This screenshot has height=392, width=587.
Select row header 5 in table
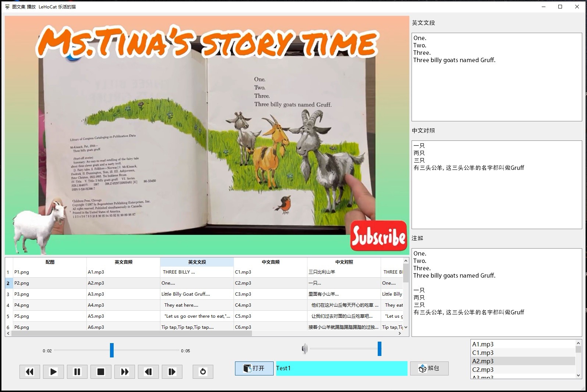(x=9, y=316)
